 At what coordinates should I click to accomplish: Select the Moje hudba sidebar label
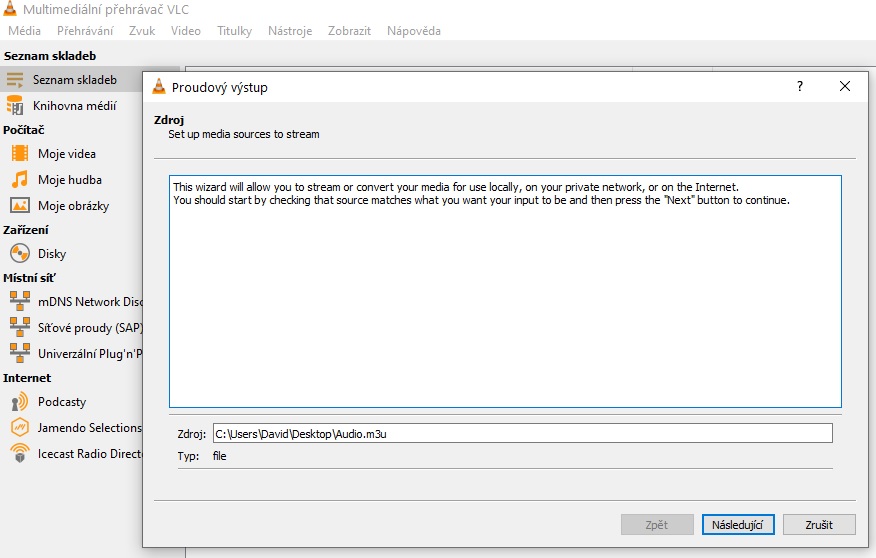70,180
